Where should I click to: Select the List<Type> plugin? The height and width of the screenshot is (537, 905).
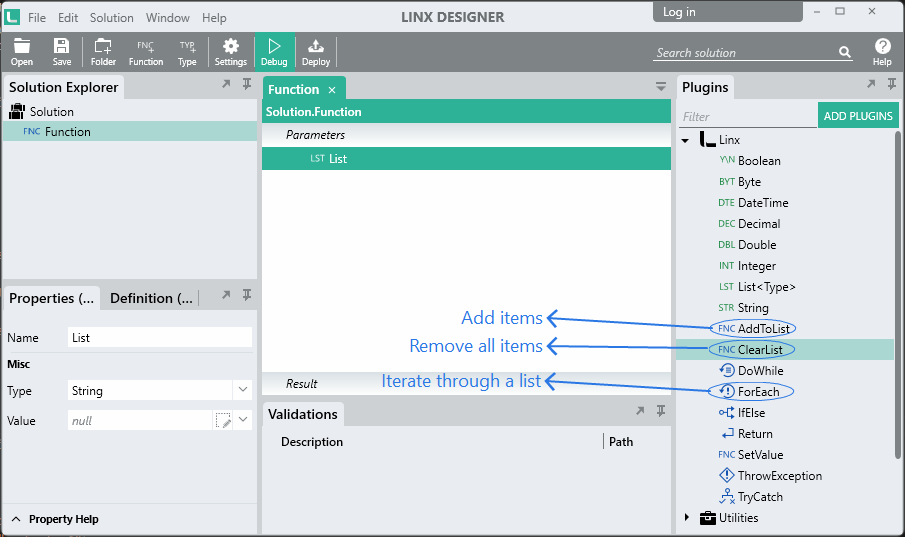757,286
